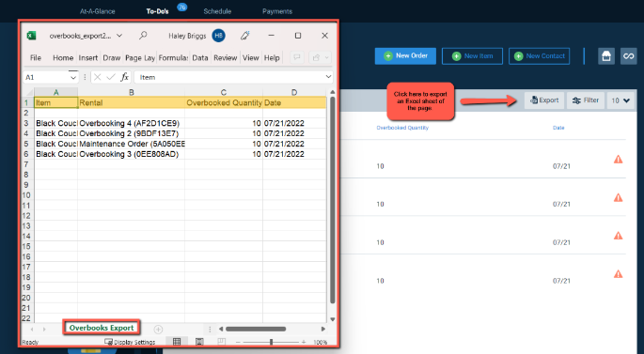Switch to Page Break Preview icon
This screenshot has height=354, width=644.
click(221, 342)
